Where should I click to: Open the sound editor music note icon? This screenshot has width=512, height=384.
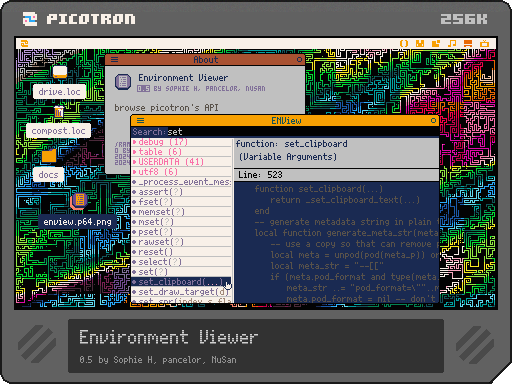[452, 43]
